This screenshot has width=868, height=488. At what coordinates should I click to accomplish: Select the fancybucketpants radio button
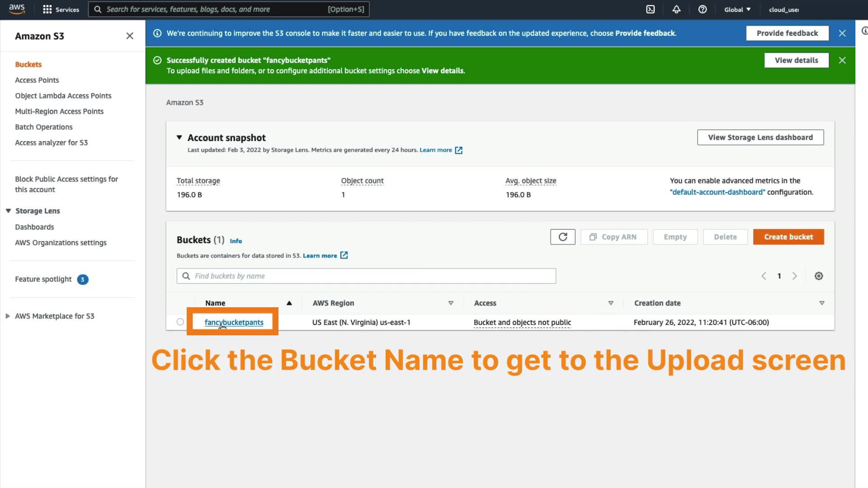click(180, 322)
